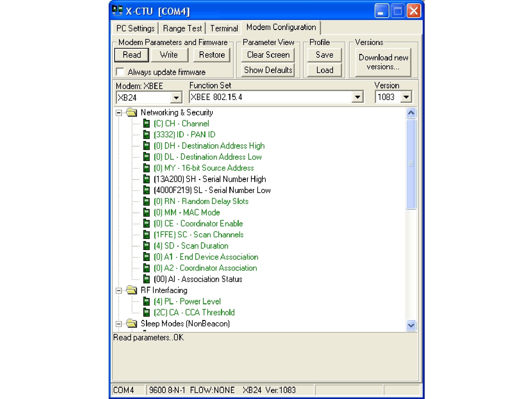Image resolution: width=532 pixels, height=399 pixels.
Task: Click the SL Serial Number Low icon
Action: (146, 190)
